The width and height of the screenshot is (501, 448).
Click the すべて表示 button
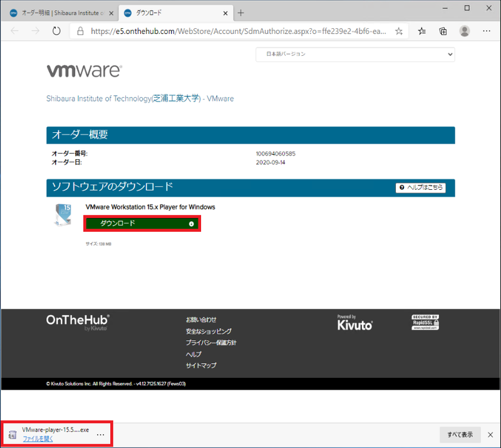coord(460,435)
